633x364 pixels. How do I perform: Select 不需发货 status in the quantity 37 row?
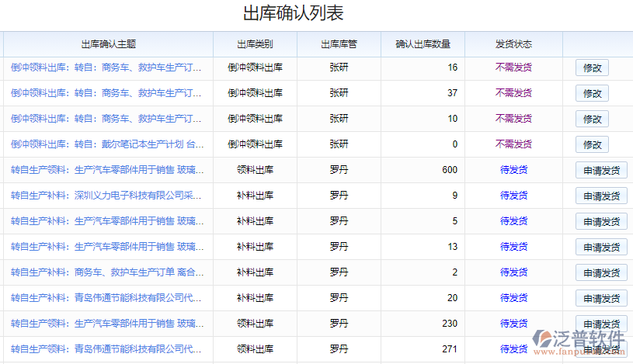[x=513, y=93]
